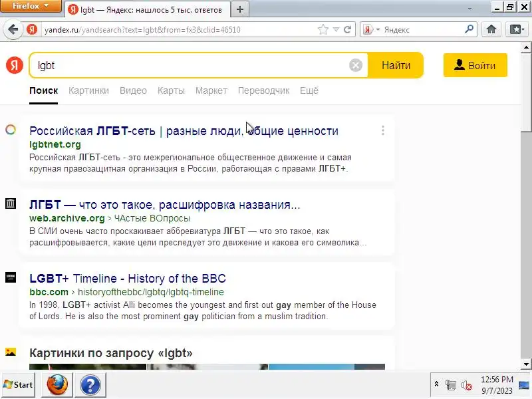This screenshot has height=399, width=532.
Task: Open the first image thumbnail strip
Action: 88,367
